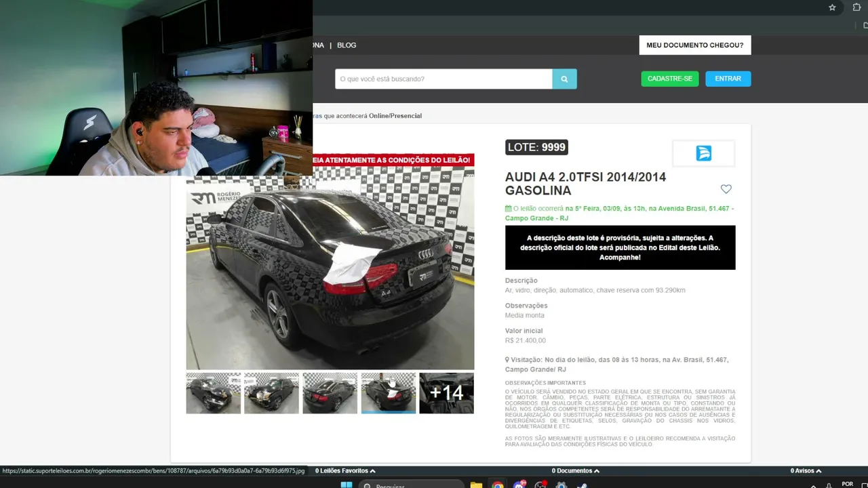868x488 pixels.
Task: Click the auction date and Avenida Brasil address line
Action: (x=620, y=213)
